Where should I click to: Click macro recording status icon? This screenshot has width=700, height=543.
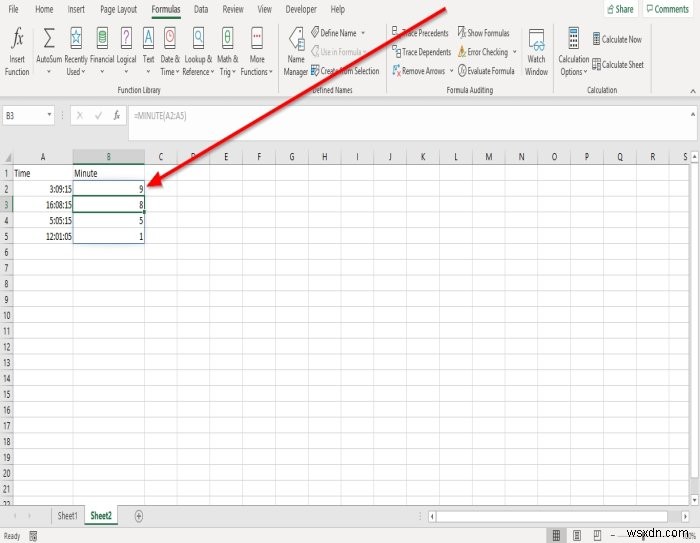pos(33,536)
